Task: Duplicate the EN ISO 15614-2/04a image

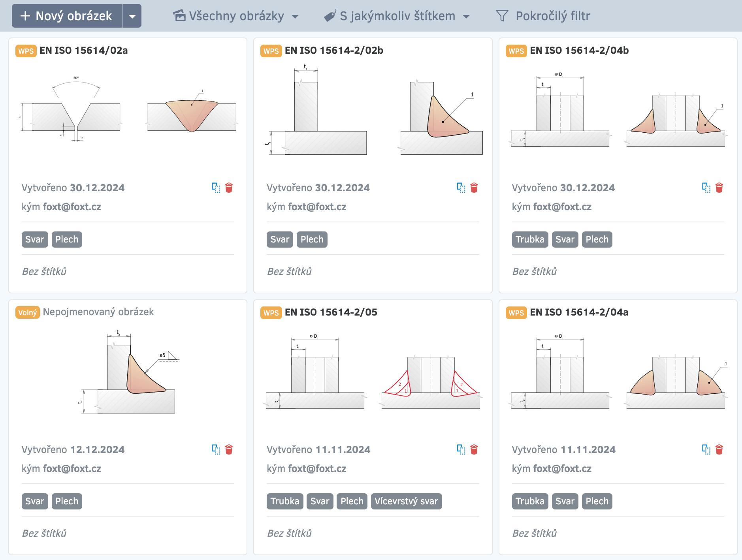Action: (706, 449)
